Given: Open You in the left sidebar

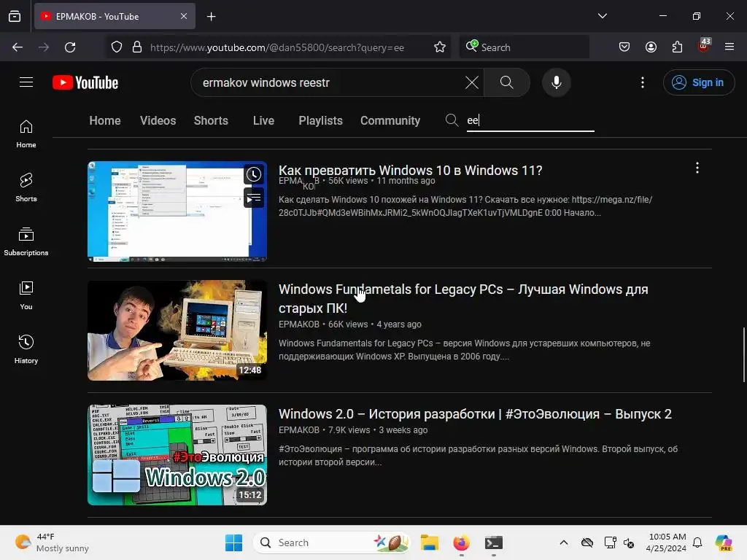Looking at the screenshot, I should click(26, 295).
